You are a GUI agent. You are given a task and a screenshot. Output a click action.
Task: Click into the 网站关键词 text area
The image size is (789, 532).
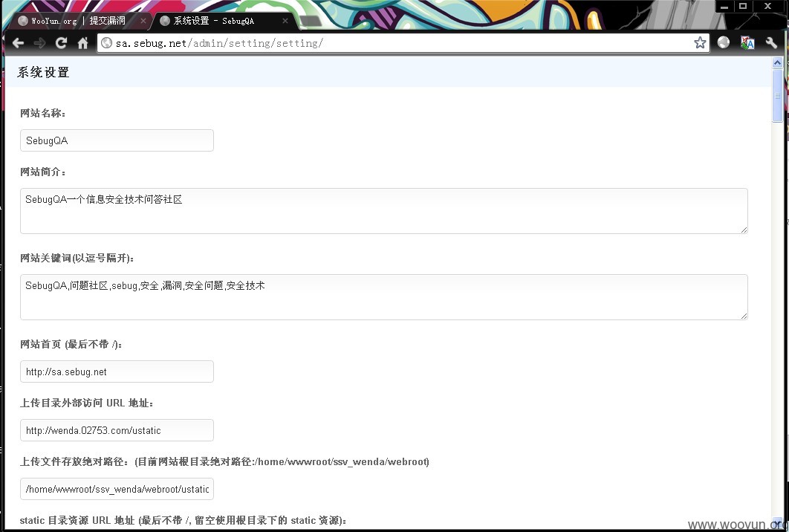384,297
